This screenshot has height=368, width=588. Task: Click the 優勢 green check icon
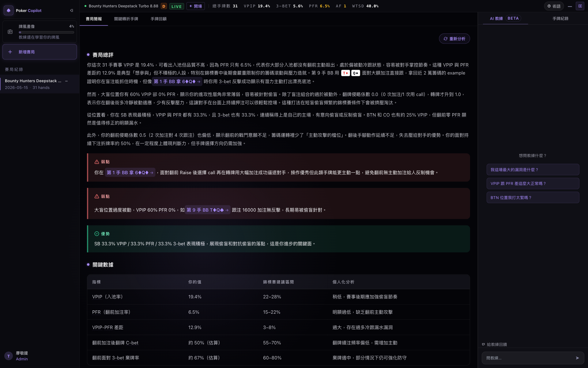click(x=97, y=234)
